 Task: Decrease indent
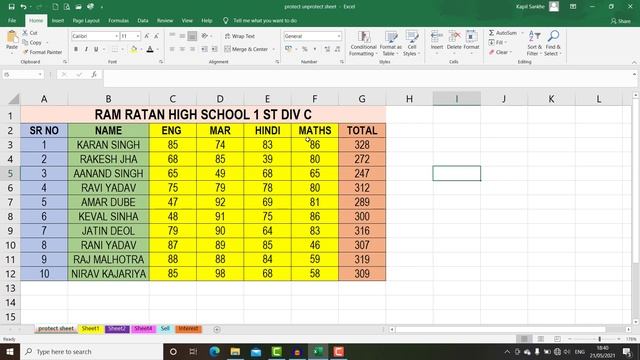tap(204, 49)
